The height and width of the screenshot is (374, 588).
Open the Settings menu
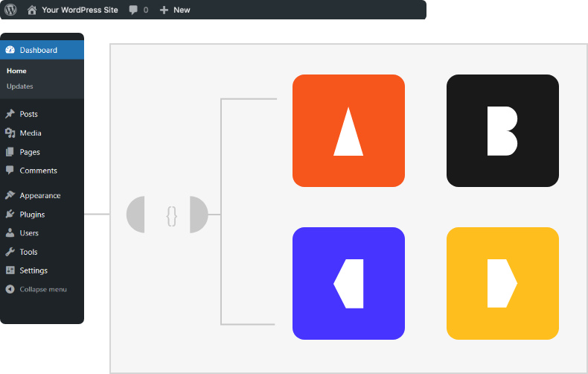(33, 270)
